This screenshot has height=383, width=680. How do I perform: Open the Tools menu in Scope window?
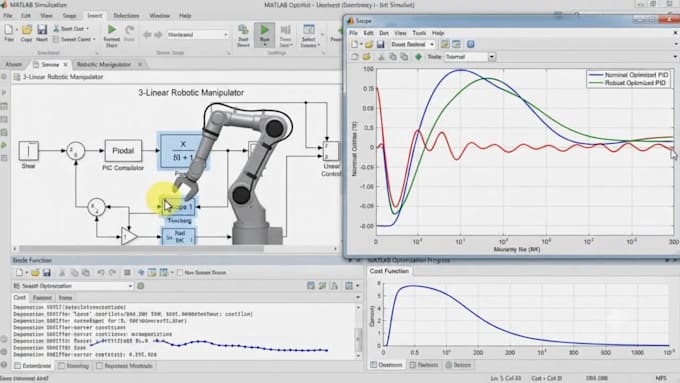[x=419, y=33]
